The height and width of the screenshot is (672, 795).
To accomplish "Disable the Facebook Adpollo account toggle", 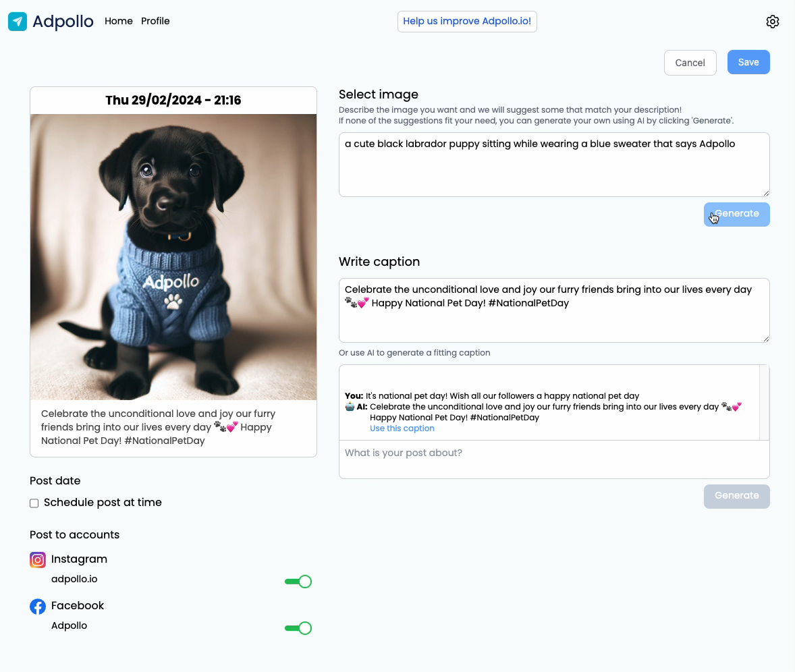I will tap(298, 628).
